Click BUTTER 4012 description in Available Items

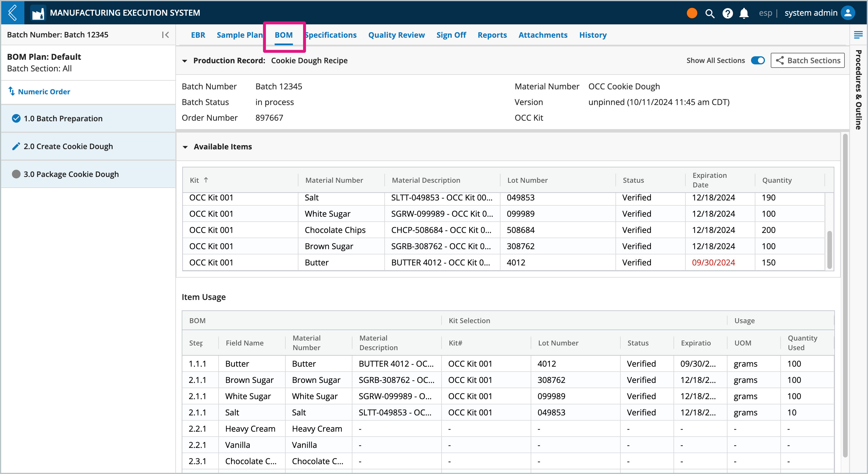pyautogui.click(x=440, y=262)
